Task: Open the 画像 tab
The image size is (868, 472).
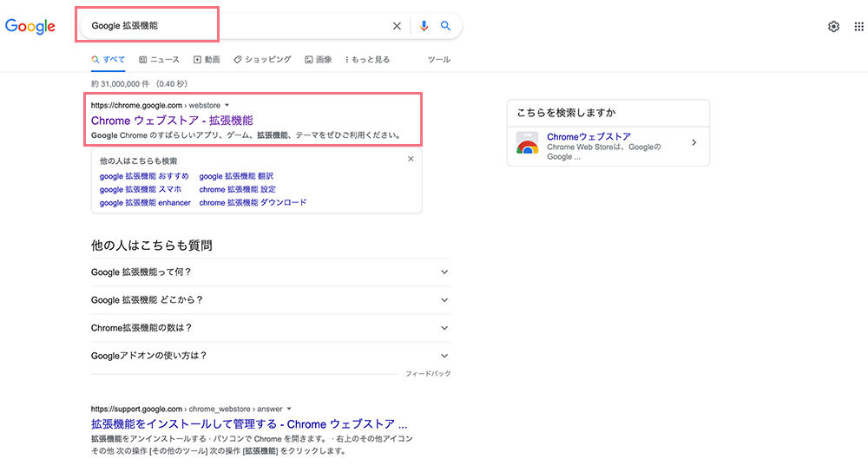Action: pyautogui.click(x=319, y=60)
